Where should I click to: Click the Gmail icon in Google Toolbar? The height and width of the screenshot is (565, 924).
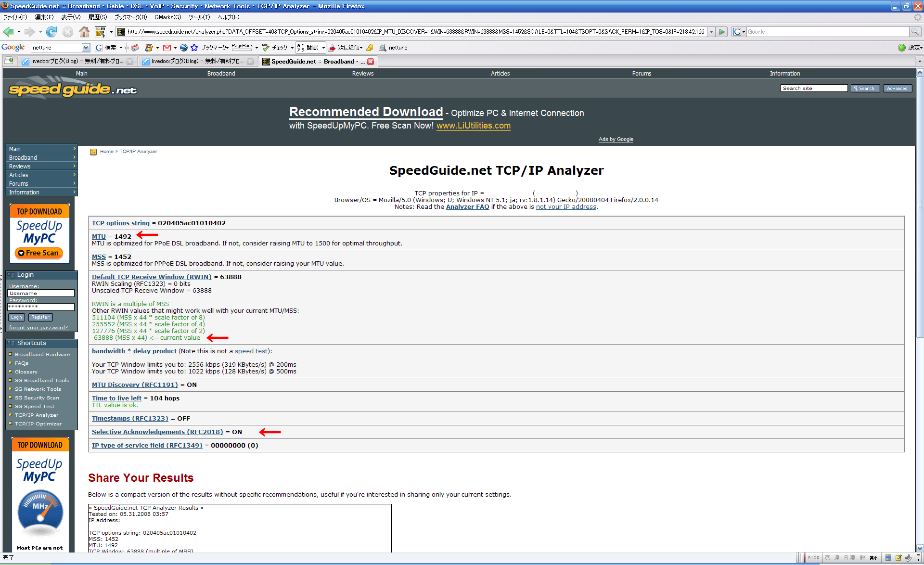(167, 48)
